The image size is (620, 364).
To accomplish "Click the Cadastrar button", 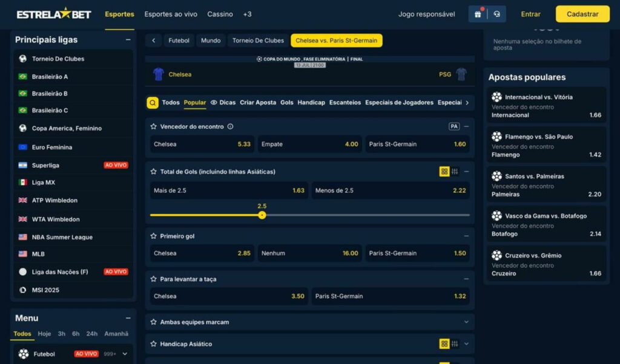I will 582,15.
